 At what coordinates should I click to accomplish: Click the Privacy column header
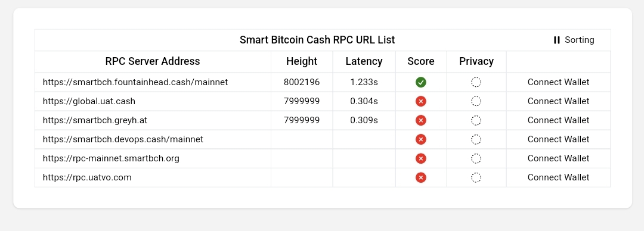pos(476,61)
